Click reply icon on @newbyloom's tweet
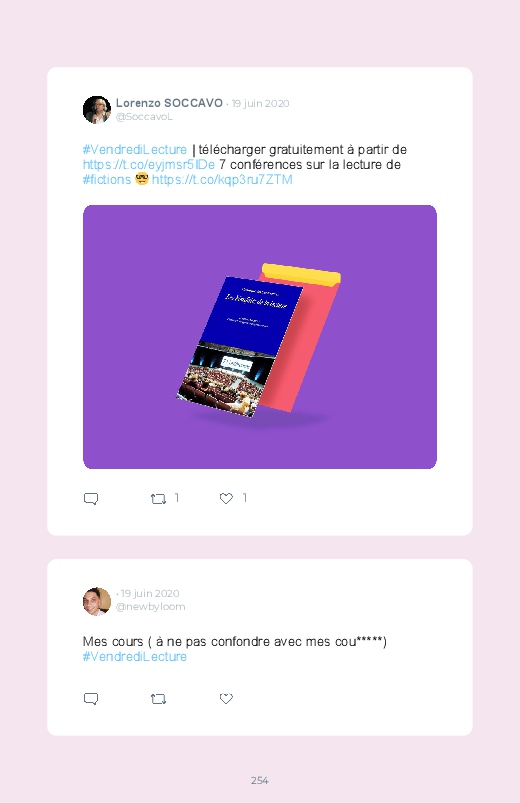The width and height of the screenshot is (520, 803). point(91,699)
